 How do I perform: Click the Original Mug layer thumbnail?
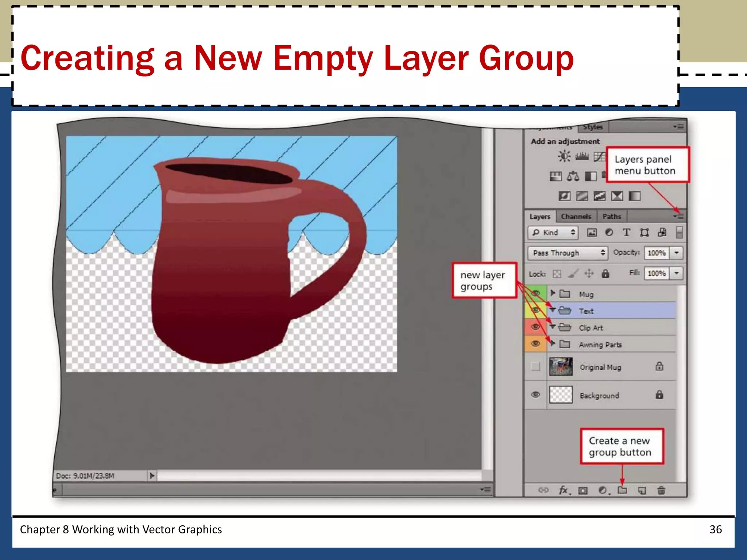click(561, 366)
